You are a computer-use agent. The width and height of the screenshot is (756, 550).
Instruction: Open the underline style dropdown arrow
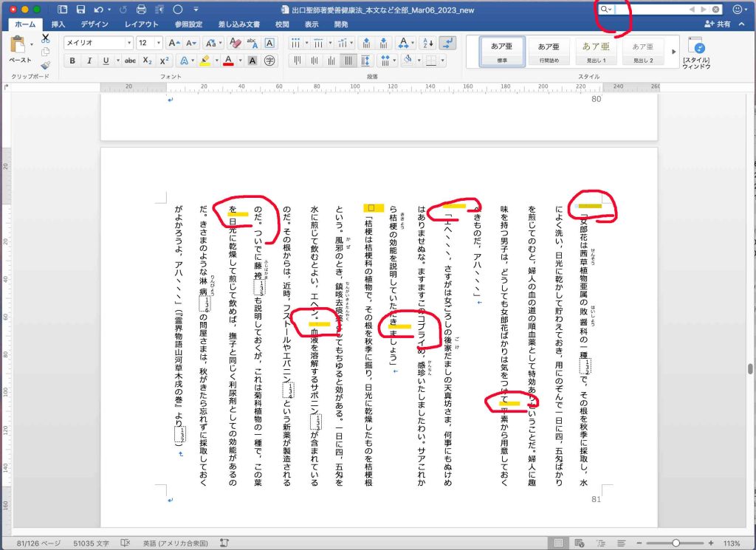click(117, 61)
